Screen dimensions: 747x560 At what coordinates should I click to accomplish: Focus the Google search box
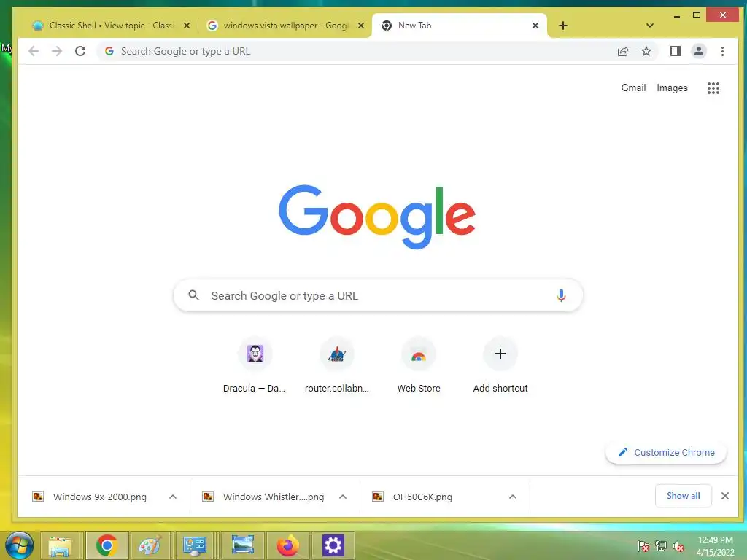[378, 296]
